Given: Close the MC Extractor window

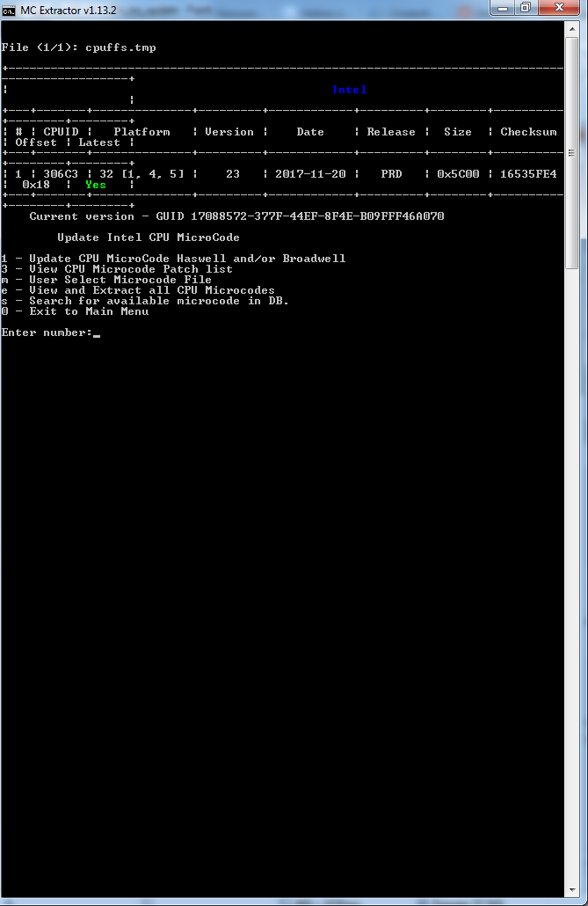Looking at the screenshot, I should point(558,8).
